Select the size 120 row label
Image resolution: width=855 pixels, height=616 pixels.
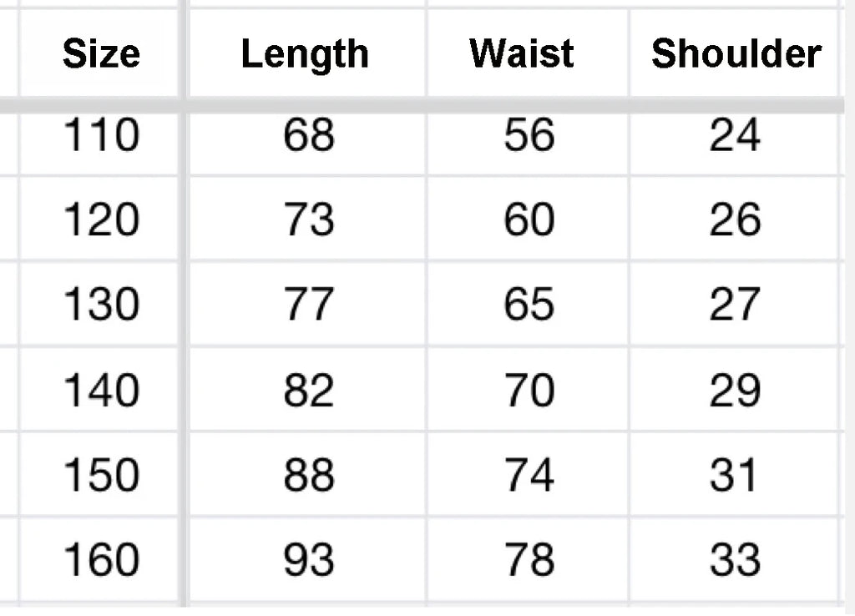point(101,220)
